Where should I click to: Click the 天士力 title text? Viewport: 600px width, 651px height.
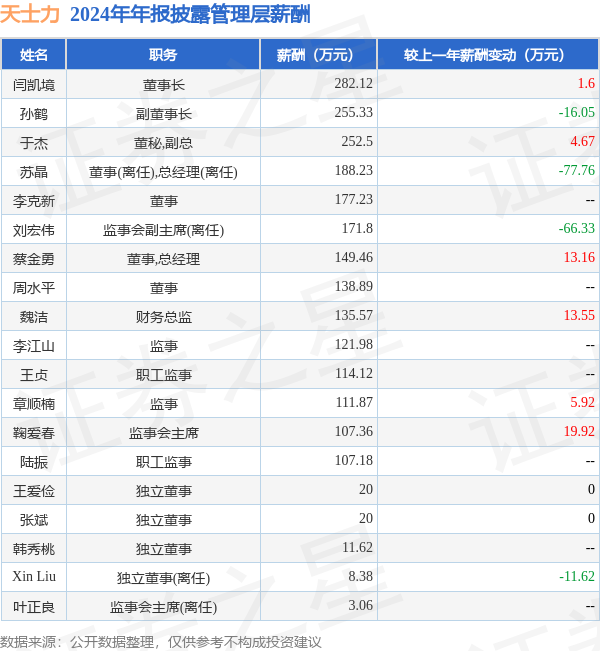coord(30,15)
